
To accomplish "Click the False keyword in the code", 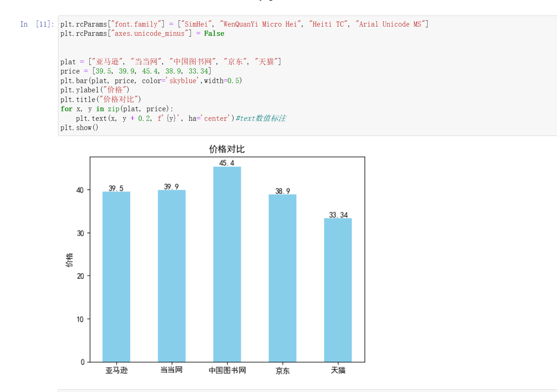I will [x=213, y=33].
